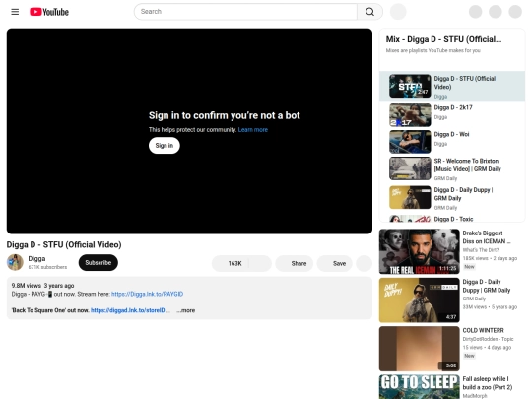Screen dimensions: 532x399
Task: Open Digga channel avatar
Action: click(15, 263)
